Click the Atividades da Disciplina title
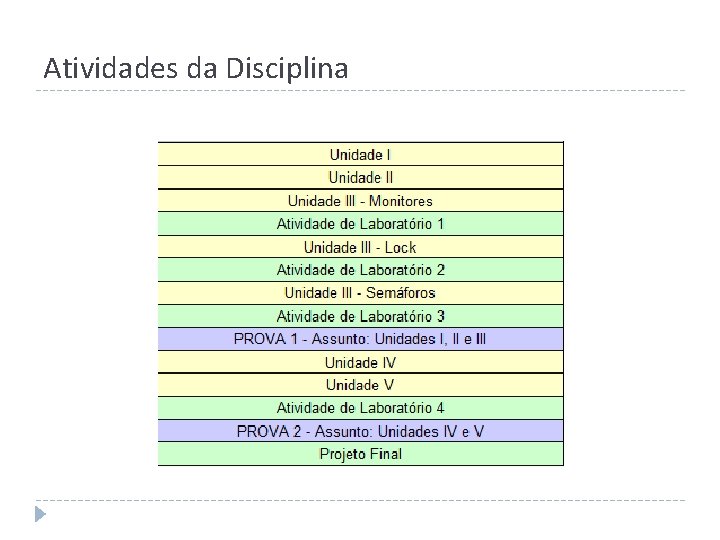The height and width of the screenshot is (540, 720). (x=196, y=68)
